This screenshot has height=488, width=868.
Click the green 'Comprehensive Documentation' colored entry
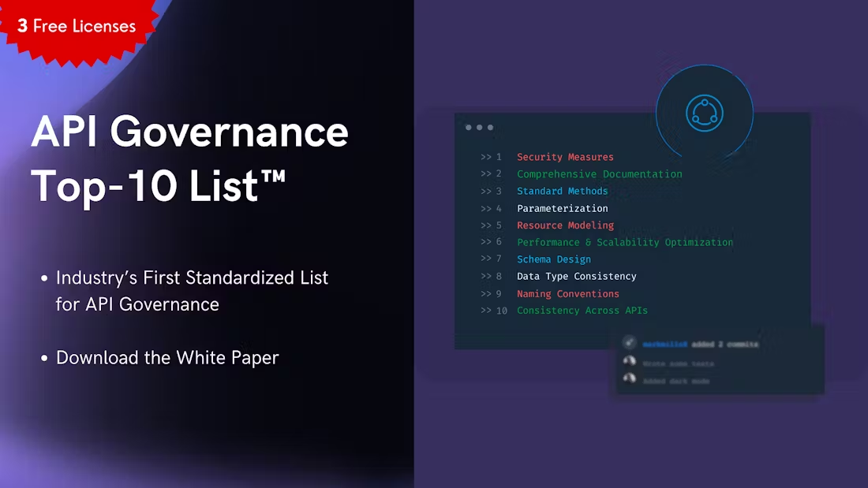600,174
